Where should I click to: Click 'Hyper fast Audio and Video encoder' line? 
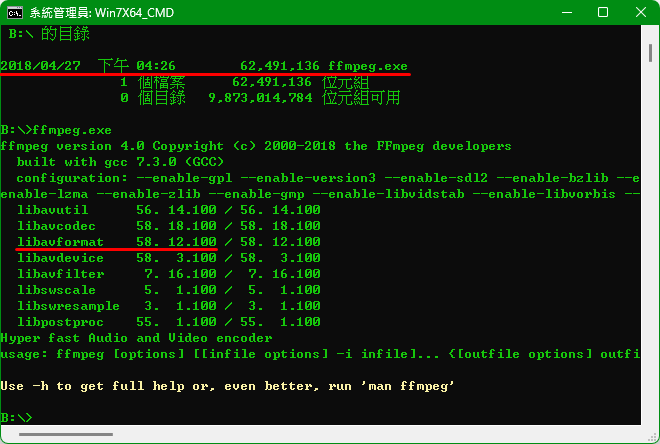point(136,338)
